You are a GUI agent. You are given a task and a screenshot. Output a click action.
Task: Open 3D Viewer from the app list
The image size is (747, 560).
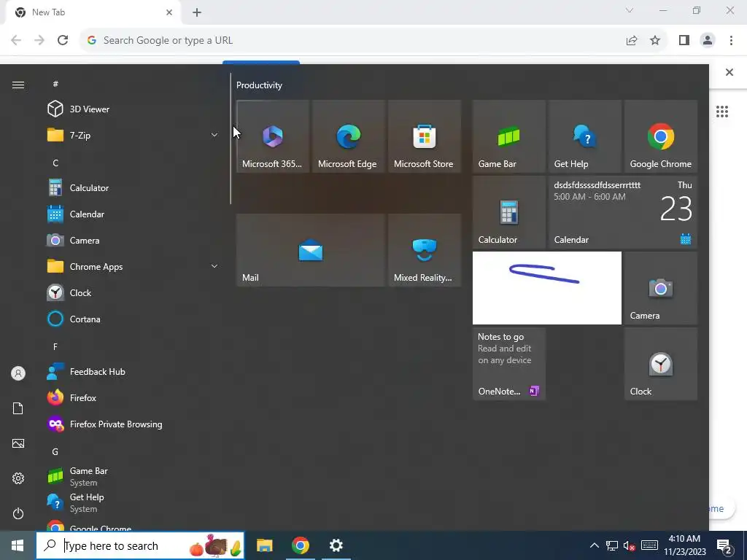click(133, 109)
